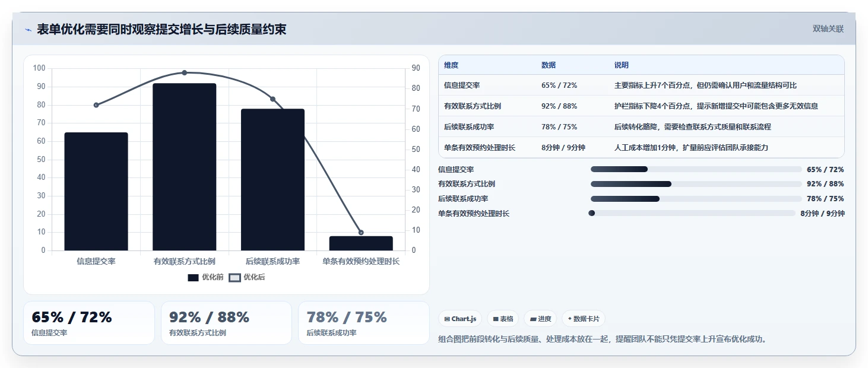
Task: Toggle the 优化前 dataset in the chart legend
Action: (x=205, y=277)
